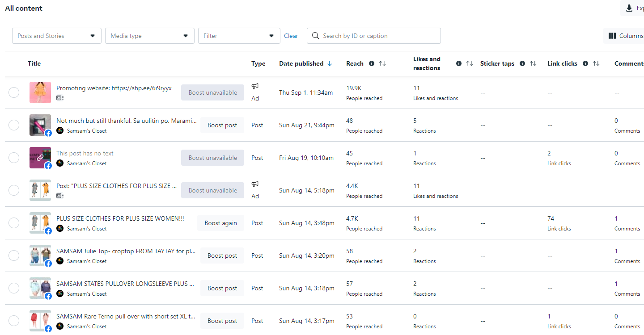644x335 pixels.
Task: Click the Export download icon
Action: (x=629, y=8)
